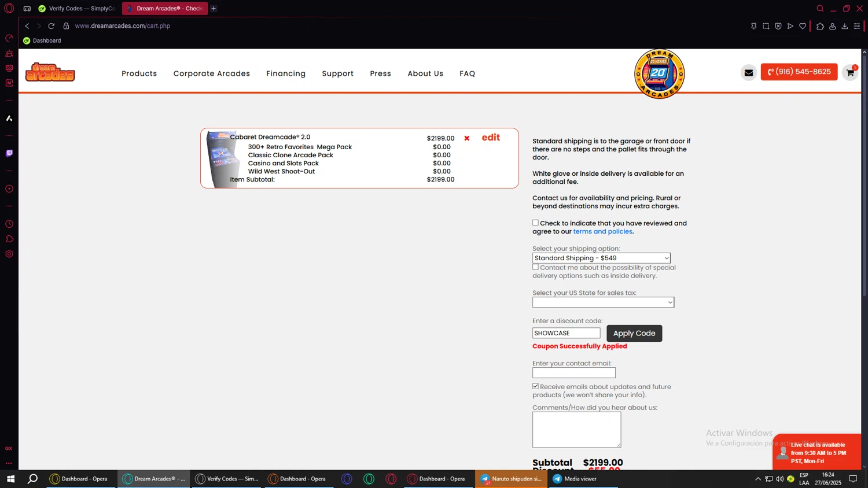868x488 pixels.
Task: Click the reload page button
Action: pos(51,26)
